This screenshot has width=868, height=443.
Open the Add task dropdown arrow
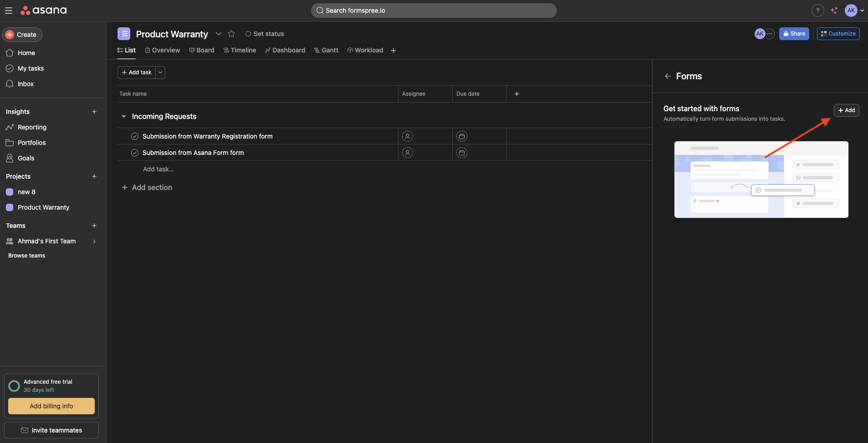click(x=160, y=72)
